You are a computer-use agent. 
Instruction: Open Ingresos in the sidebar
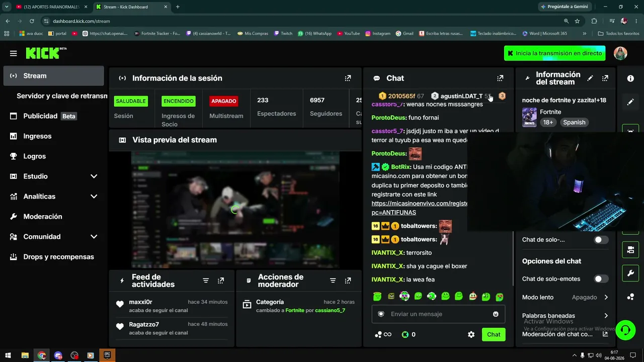click(x=54, y=136)
